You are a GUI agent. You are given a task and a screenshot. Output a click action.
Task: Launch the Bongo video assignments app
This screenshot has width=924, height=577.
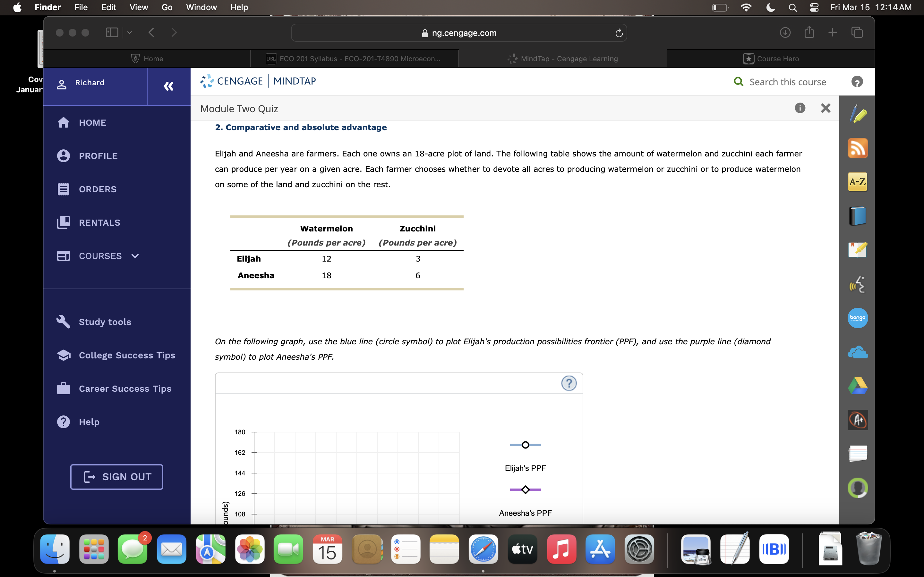(858, 318)
